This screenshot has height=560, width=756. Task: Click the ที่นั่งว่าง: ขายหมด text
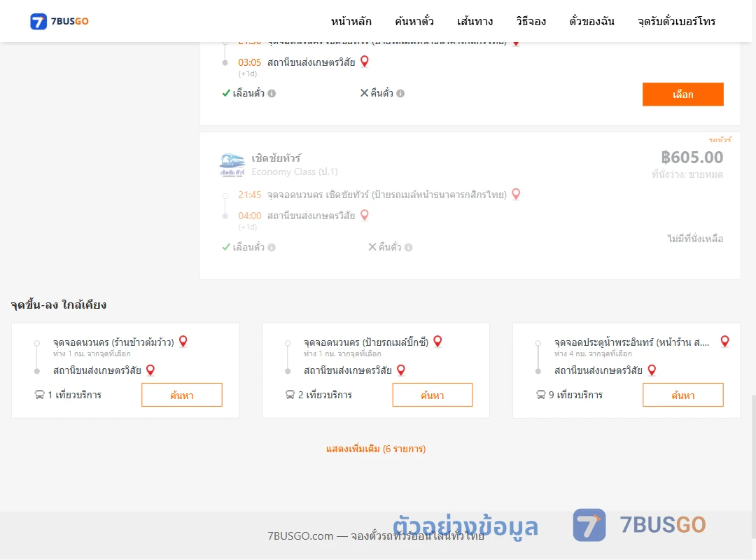(687, 174)
